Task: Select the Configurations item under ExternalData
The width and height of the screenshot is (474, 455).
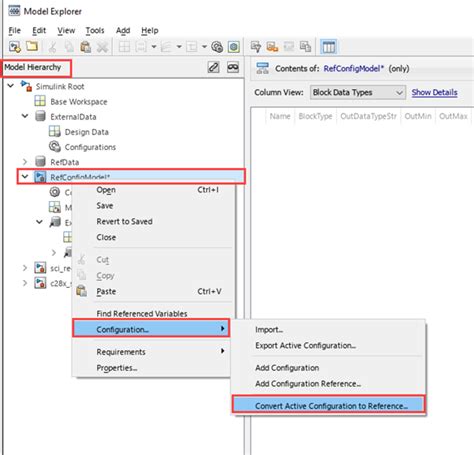Action: tap(90, 147)
